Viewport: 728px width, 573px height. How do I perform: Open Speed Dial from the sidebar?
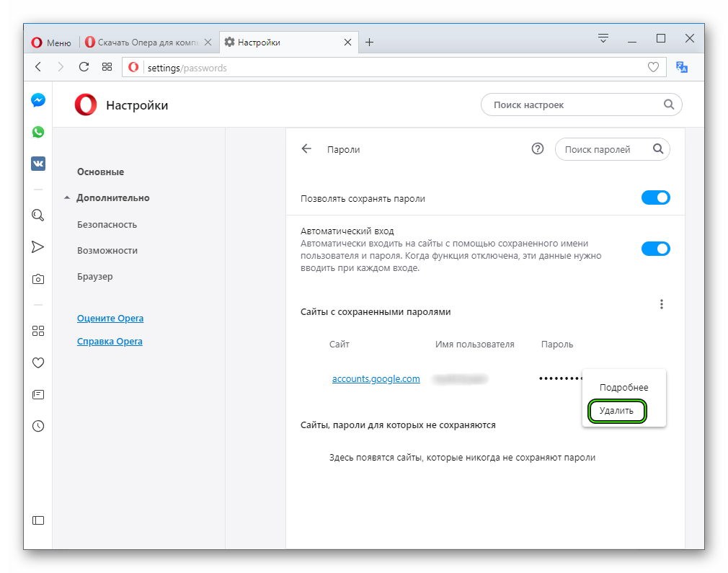tap(38, 331)
